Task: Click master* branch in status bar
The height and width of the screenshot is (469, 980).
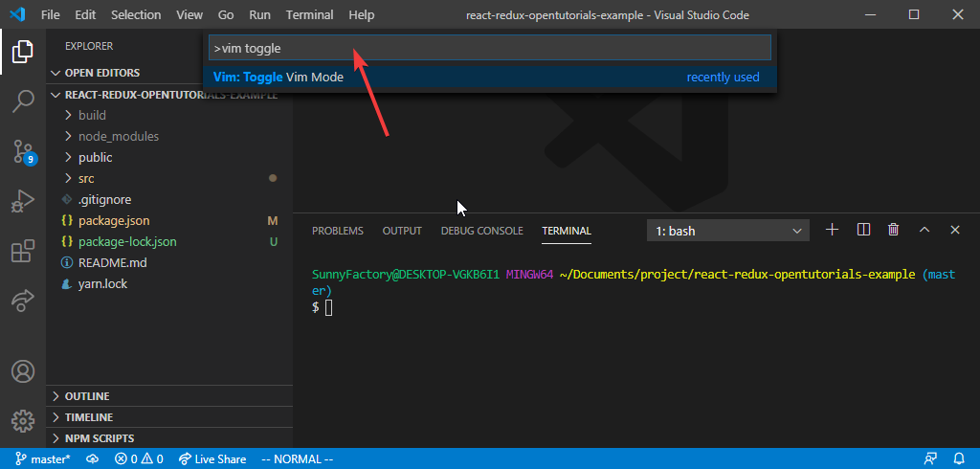Action: point(42,459)
